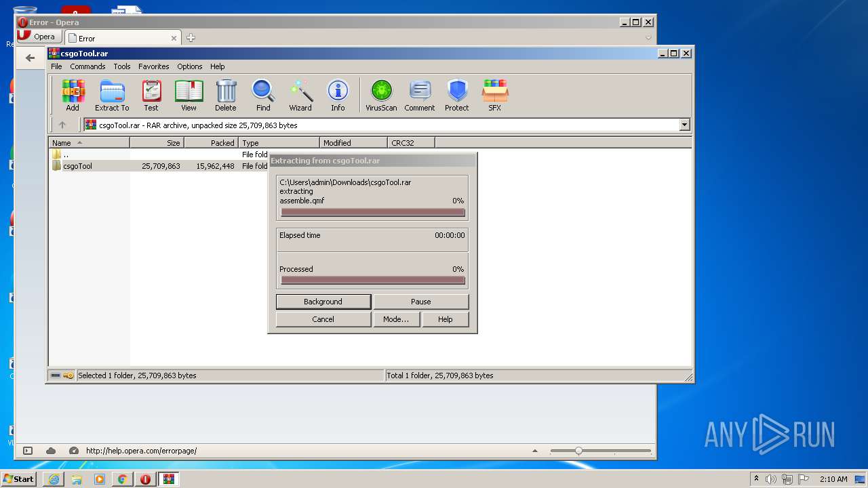Open the Find magnifier tool
This screenshot has height=488, width=868.
[x=263, y=95]
